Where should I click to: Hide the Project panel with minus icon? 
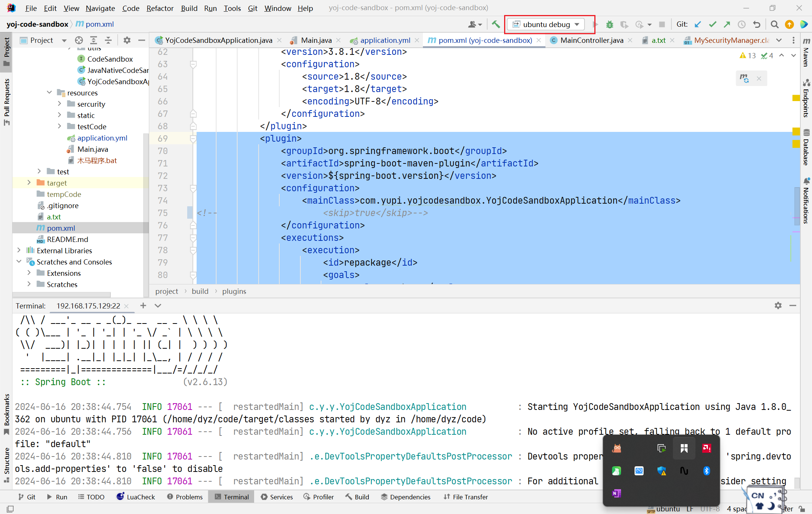tap(142, 40)
